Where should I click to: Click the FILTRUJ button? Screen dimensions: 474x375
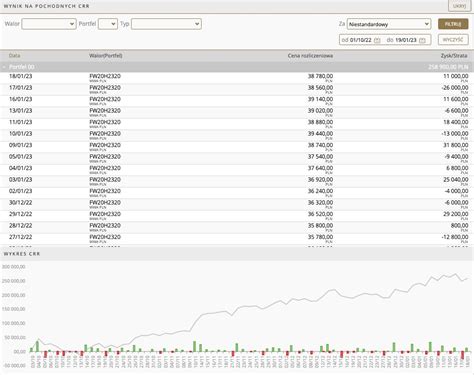pyautogui.click(x=453, y=24)
